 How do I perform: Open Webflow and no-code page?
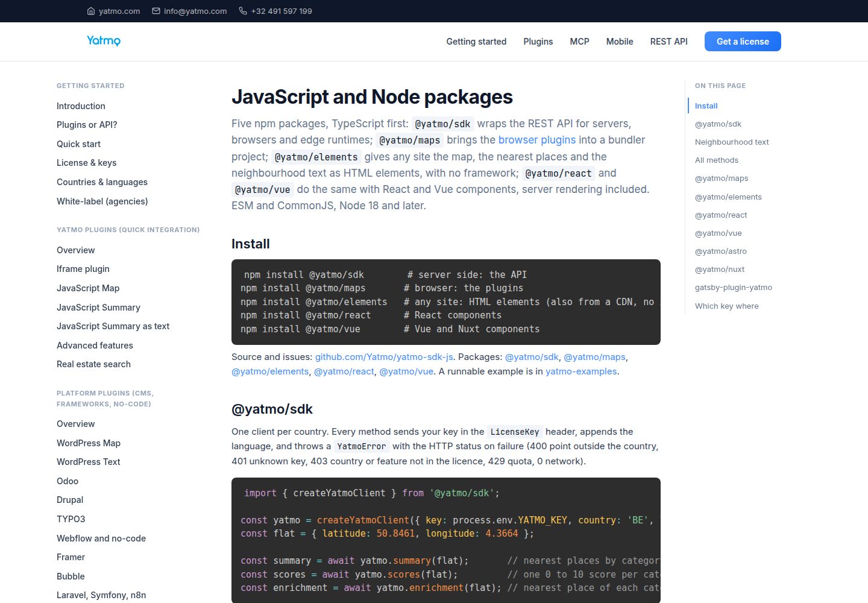click(x=101, y=538)
